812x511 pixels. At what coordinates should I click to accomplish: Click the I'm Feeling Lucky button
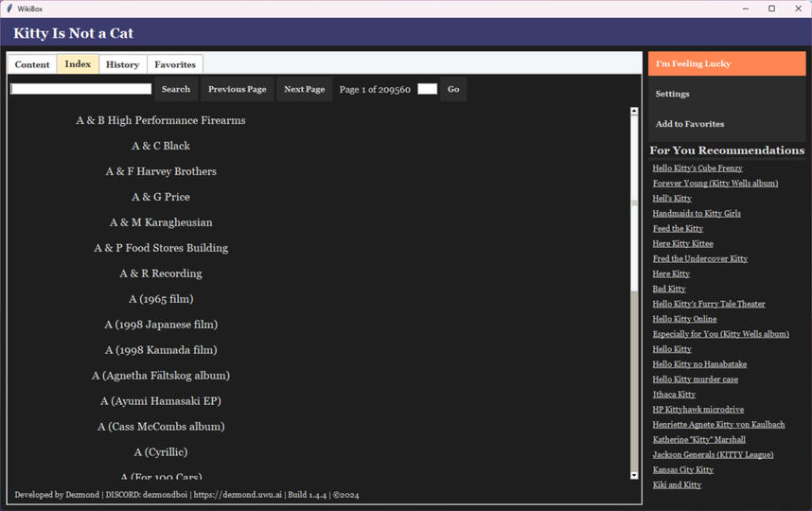727,63
